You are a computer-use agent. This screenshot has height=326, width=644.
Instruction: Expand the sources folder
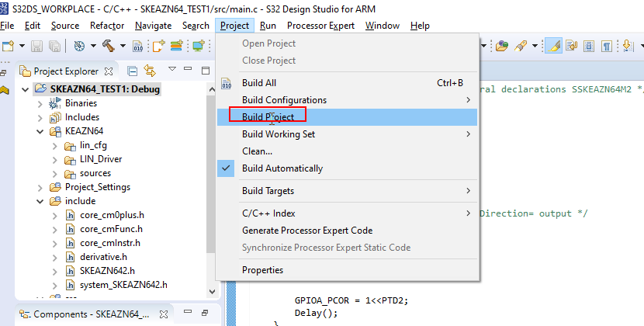54,174
